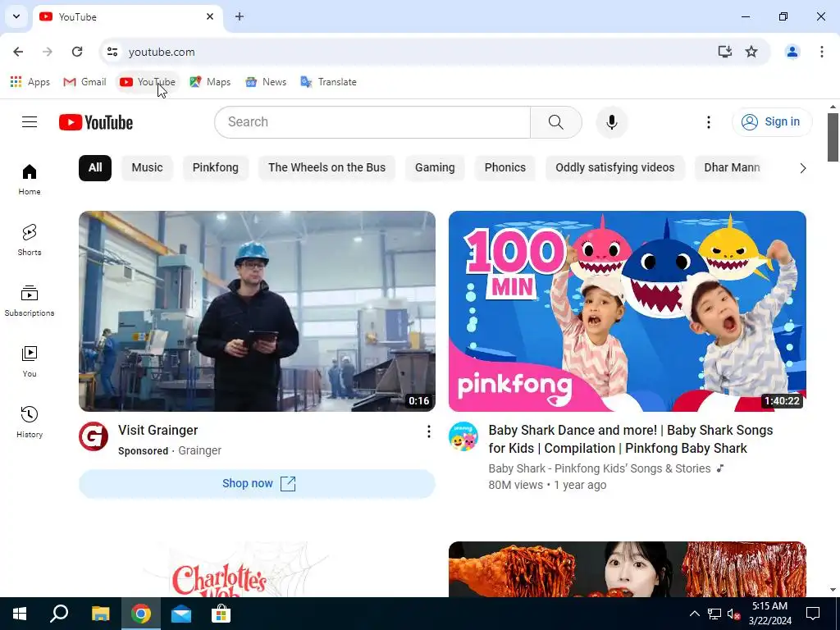Open the Windows Start menu
Viewport: 840px width, 630px height.
click(20, 614)
